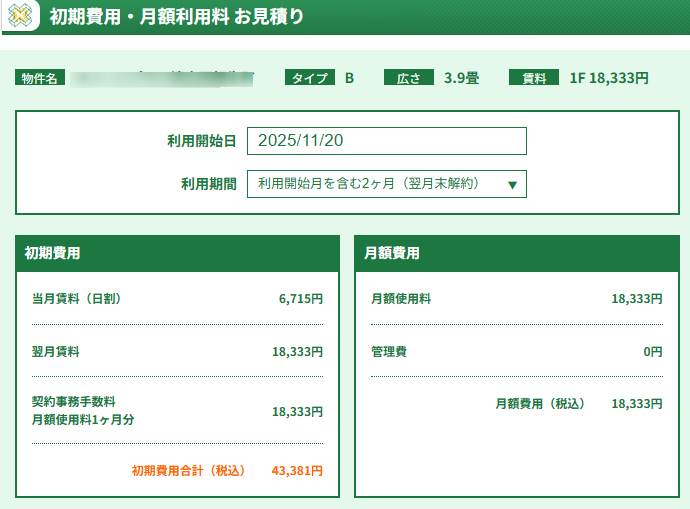Click the 翌月賃料 row label
This screenshot has width=690, height=509.
click(56, 352)
